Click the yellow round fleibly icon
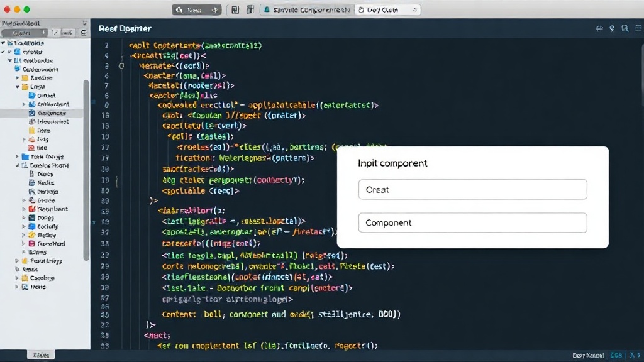This screenshot has height=362, width=644. (31, 235)
